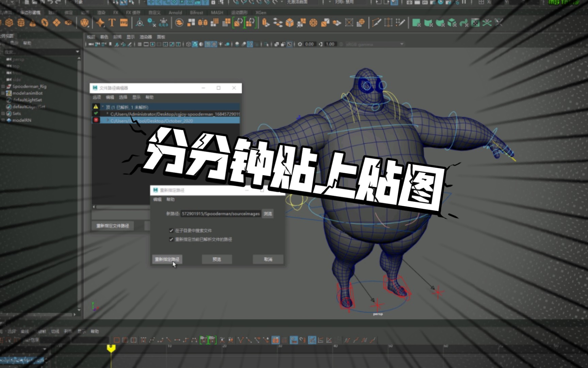The width and height of the screenshot is (588, 368).
Task: Create a polygon cube from shelf
Action: (9, 23)
